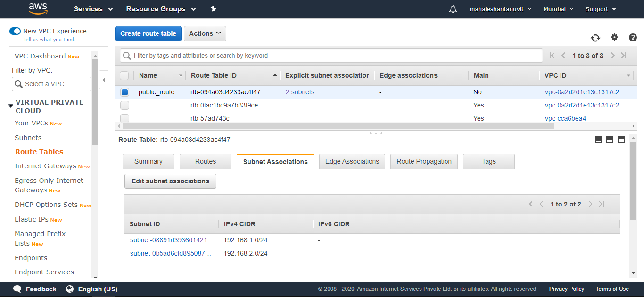Refresh the route tables list
The width and height of the screenshot is (644, 297).
tap(595, 38)
